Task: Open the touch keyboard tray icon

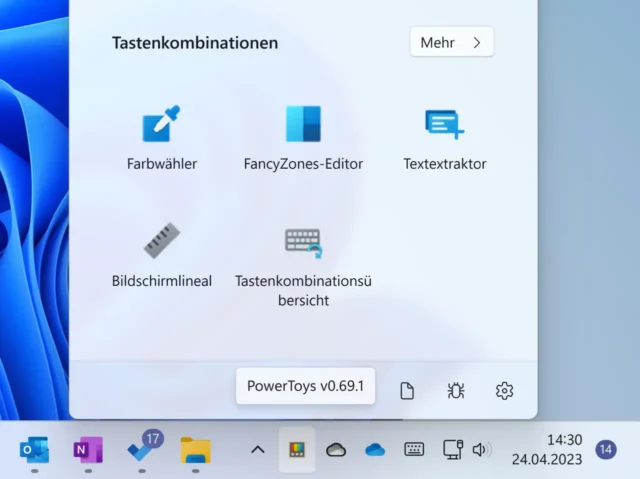Action: click(414, 450)
